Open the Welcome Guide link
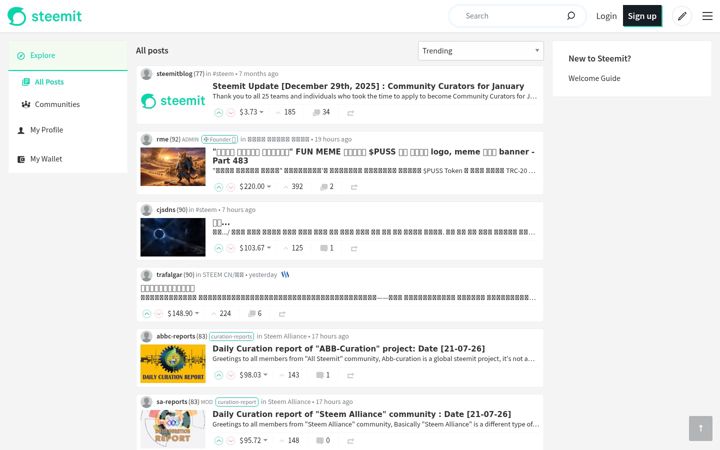720x450 pixels. click(594, 79)
